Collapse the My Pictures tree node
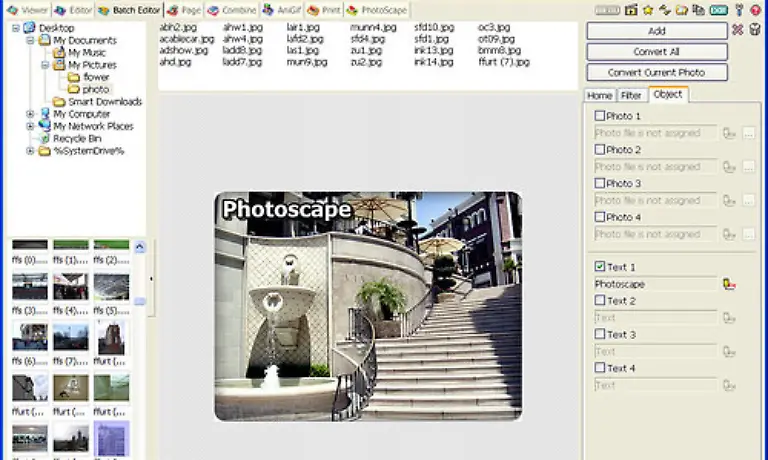 tap(45, 65)
